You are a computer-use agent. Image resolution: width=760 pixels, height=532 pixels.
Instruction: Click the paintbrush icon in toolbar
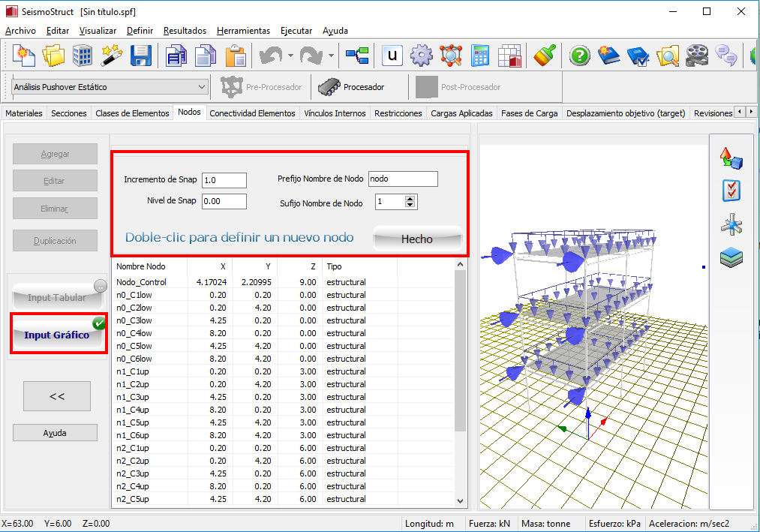click(x=545, y=56)
